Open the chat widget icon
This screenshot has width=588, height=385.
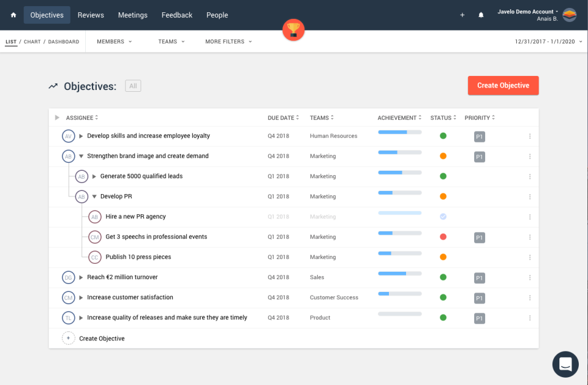tap(565, 364)
